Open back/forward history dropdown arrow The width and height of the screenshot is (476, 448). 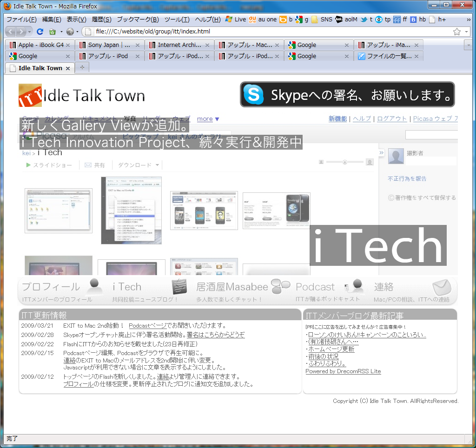pos(29,32)
